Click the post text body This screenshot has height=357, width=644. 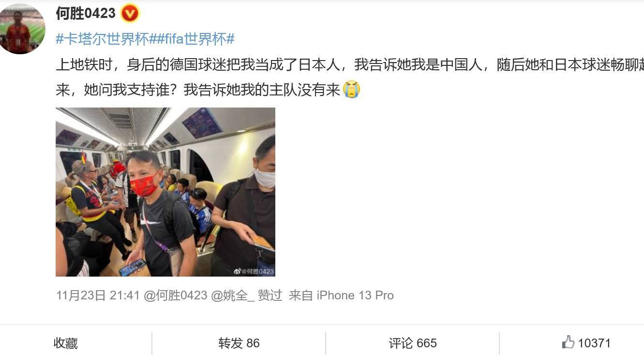coord(350,78)
